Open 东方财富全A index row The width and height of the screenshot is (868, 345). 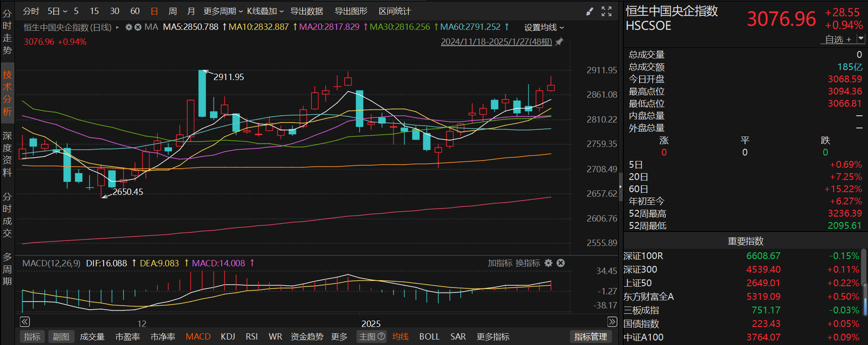pos(742,297)
